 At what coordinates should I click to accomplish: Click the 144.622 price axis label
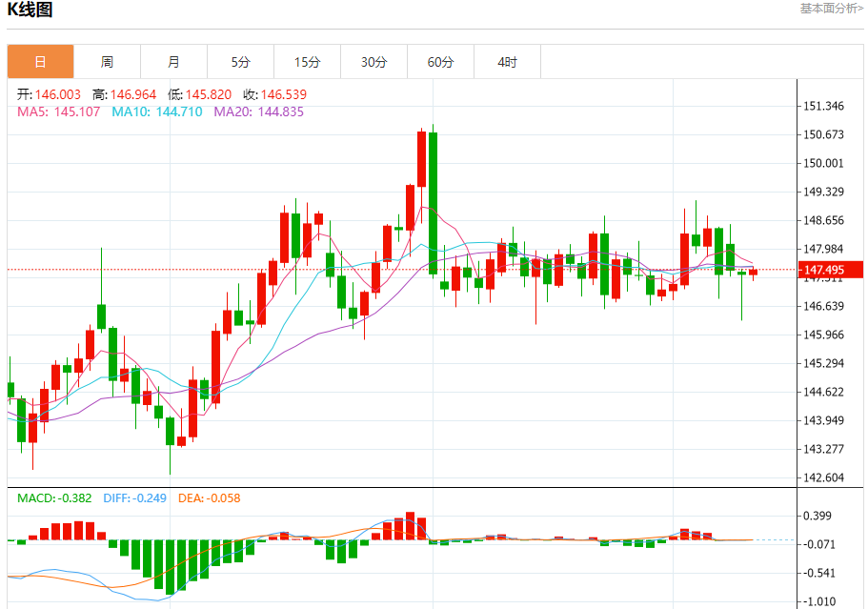pyautogui.click(x=824, y=392)
